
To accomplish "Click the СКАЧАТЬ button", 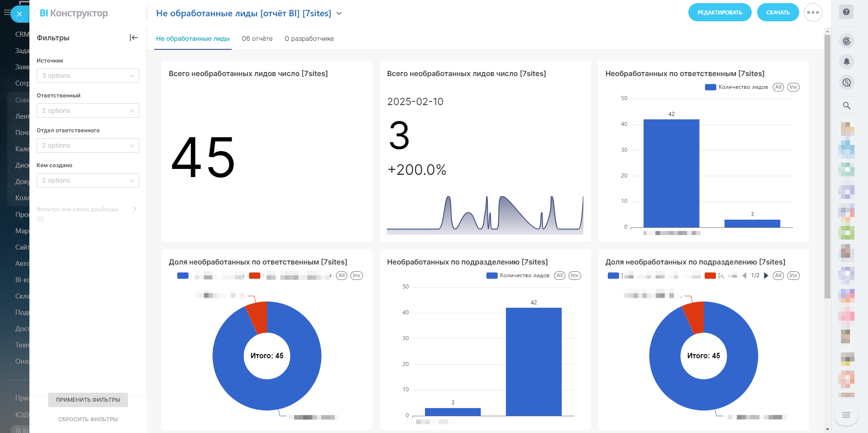I will pos(777,13).
